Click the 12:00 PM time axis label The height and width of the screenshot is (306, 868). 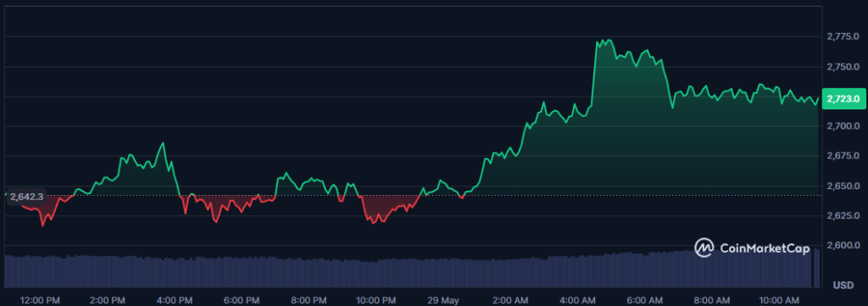click(40, 300)
